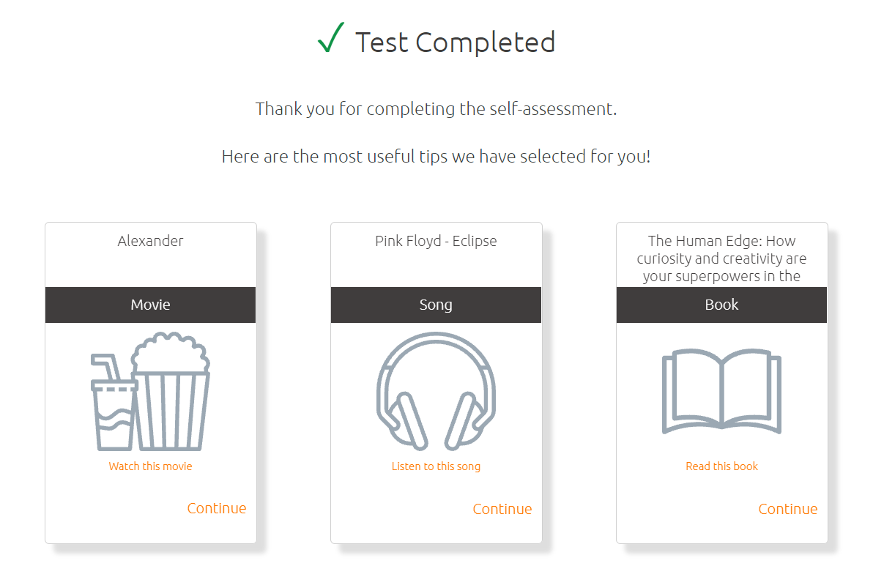Click the green checkmark icon
This screenshot has height=588, width=884.
(x=331, y=38)
